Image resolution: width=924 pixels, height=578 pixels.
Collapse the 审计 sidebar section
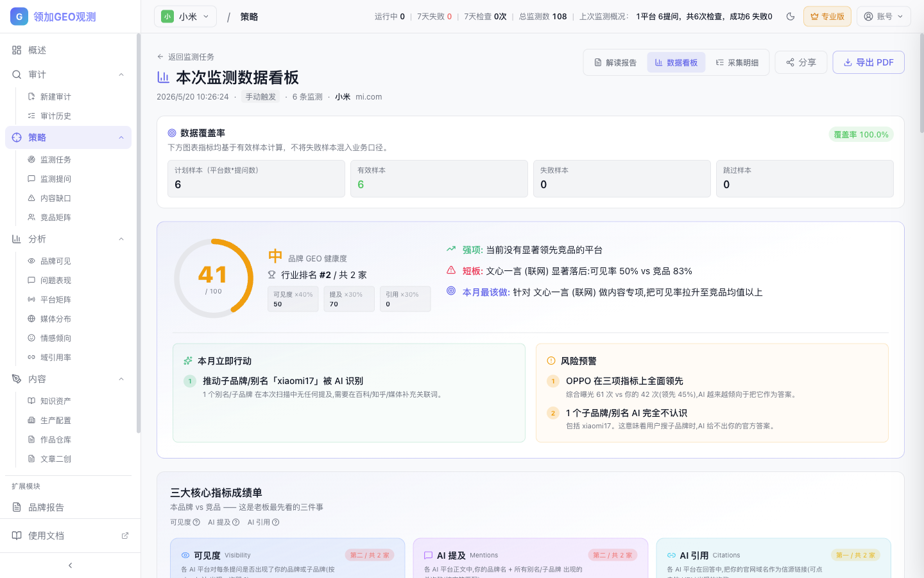tap(121, 75)
